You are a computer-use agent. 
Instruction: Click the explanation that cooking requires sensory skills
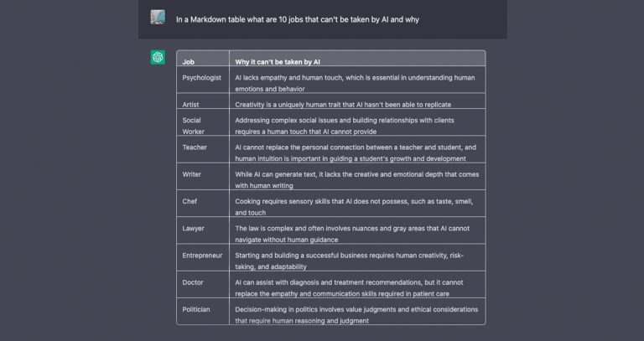[354, 206]
